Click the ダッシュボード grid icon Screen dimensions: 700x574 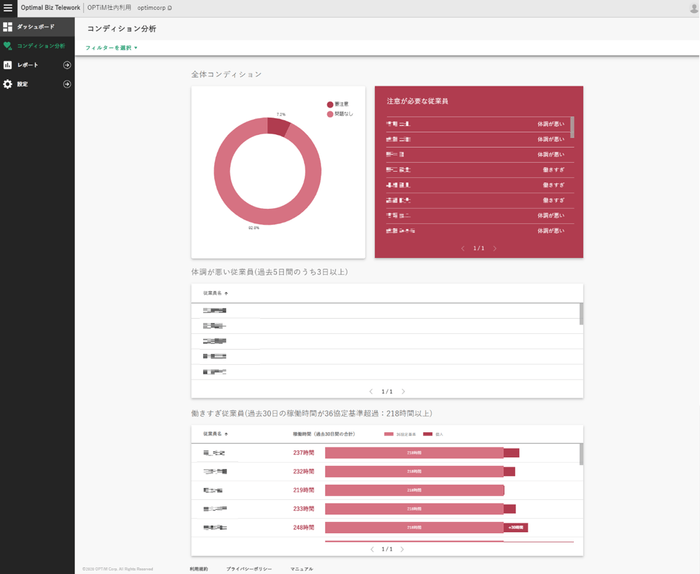click(7, 26)
